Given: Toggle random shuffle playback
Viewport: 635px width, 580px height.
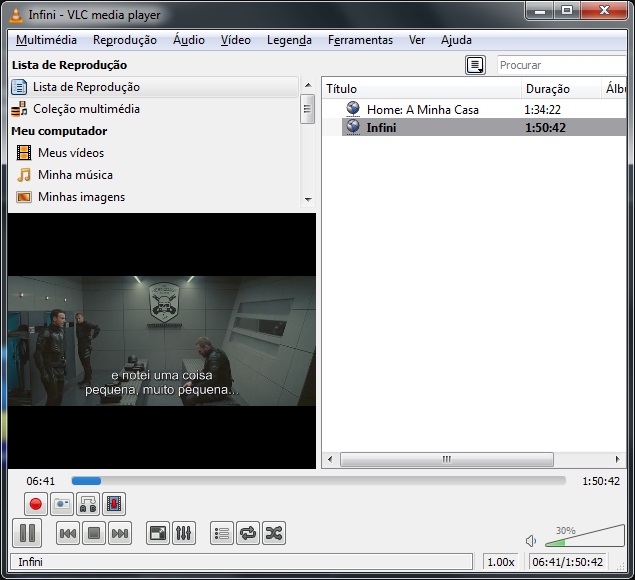Looking at the screenshot, I should coord(274,533).
